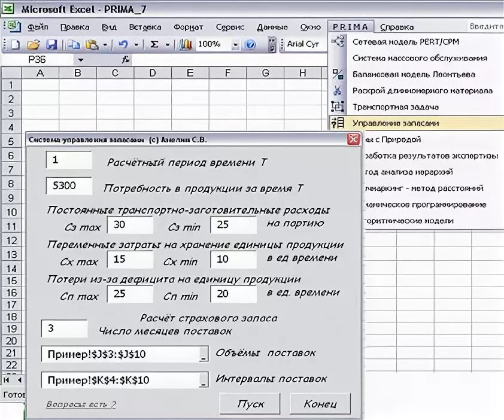This screenshot has height=420, width=504.
Task: Click the Вопросы есть? link
Action: 81,404
